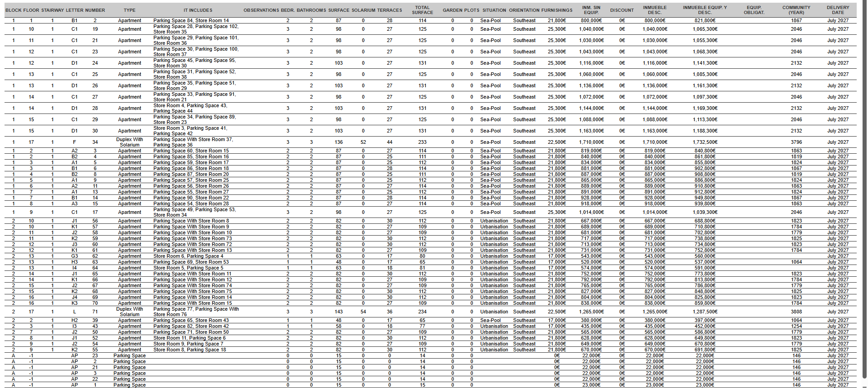Click community fee cell 3808
This screenshot has width=868, height=388.
pos(796,312)
